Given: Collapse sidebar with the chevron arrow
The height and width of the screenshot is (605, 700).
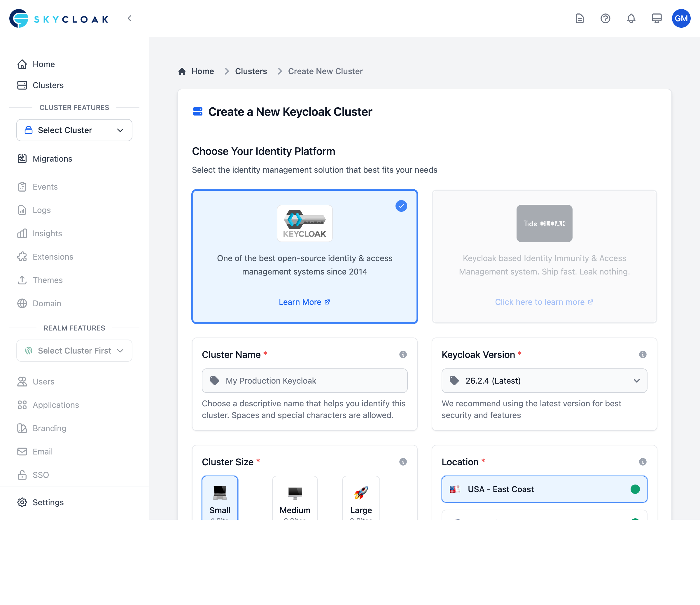Looking at the screenshot, I should (130, 19).
